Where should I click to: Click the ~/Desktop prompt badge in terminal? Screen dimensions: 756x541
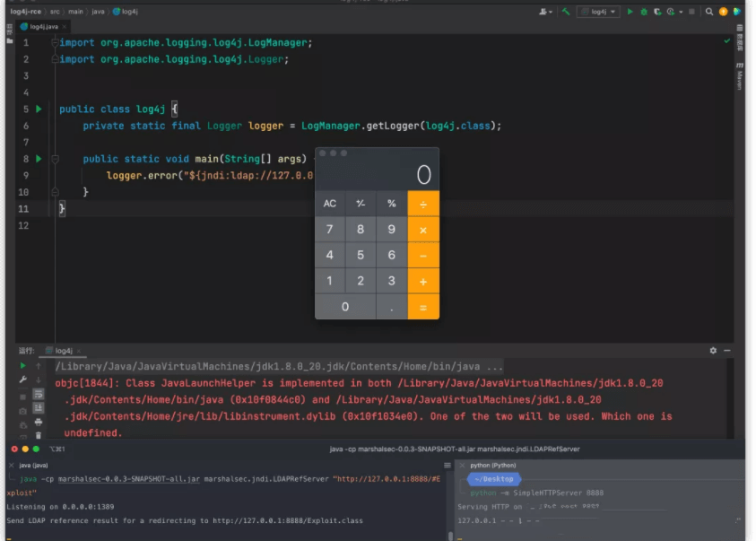(x=494, y=479)
